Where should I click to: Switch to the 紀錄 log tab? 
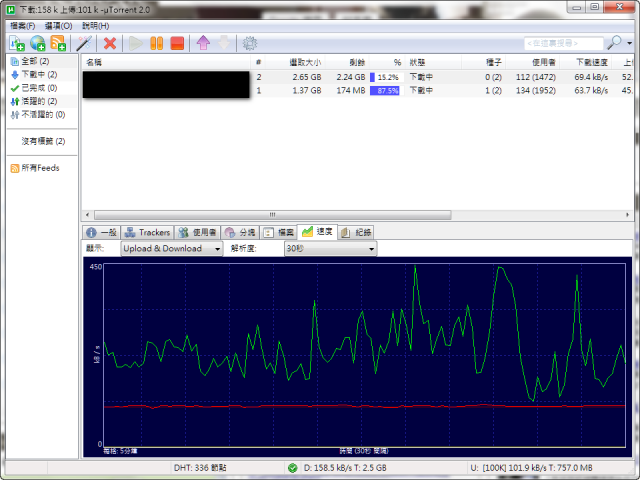pyautogui.click(x=356, y=232)
